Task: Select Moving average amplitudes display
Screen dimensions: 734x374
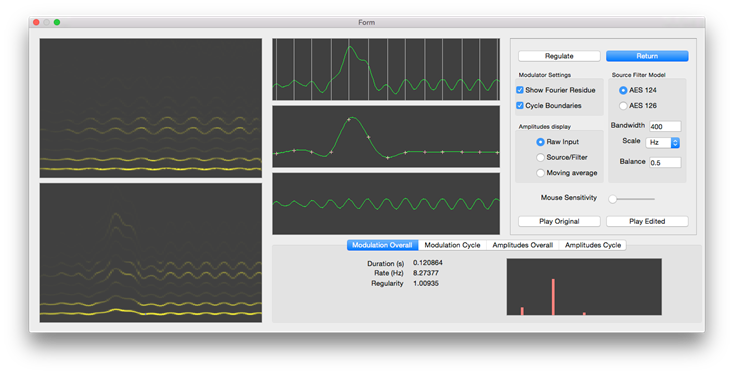Action: [540, 173]
